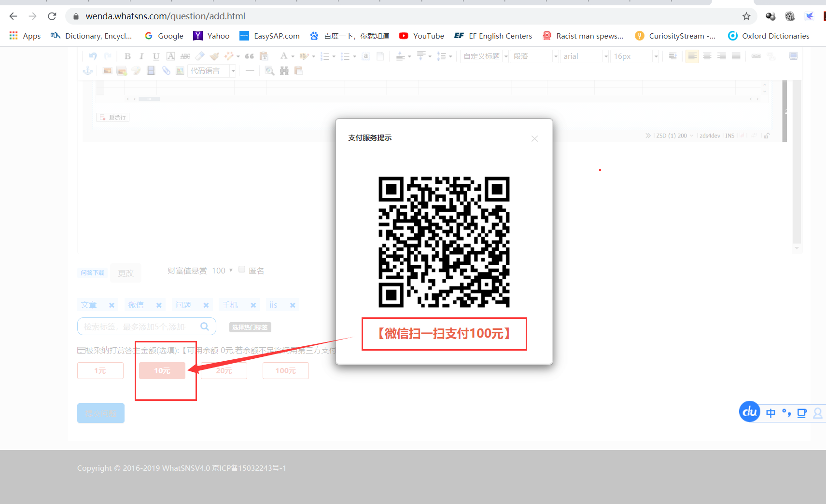
Task: Click the italic formatting icon
Action: coord(141,56)
